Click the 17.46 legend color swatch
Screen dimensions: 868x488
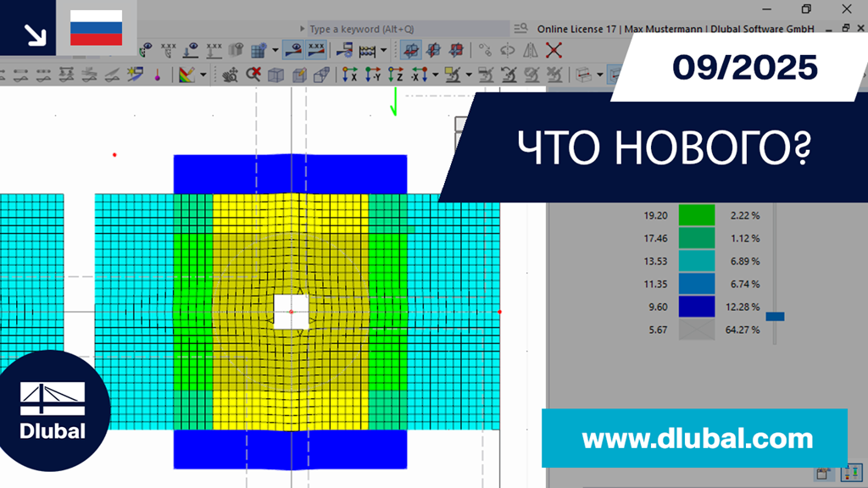point(697,238)
